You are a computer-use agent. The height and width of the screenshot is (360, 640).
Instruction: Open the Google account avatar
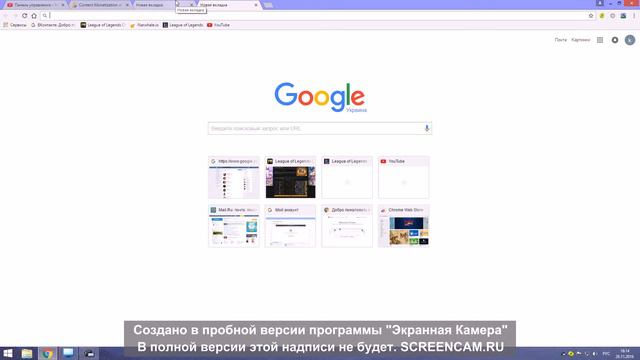click(x=630, y=40)
